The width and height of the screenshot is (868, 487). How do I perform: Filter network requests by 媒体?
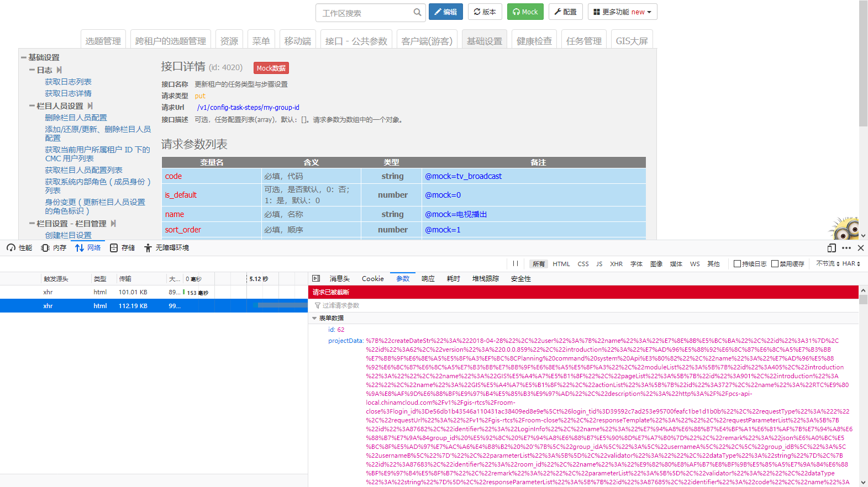[676, 264]
